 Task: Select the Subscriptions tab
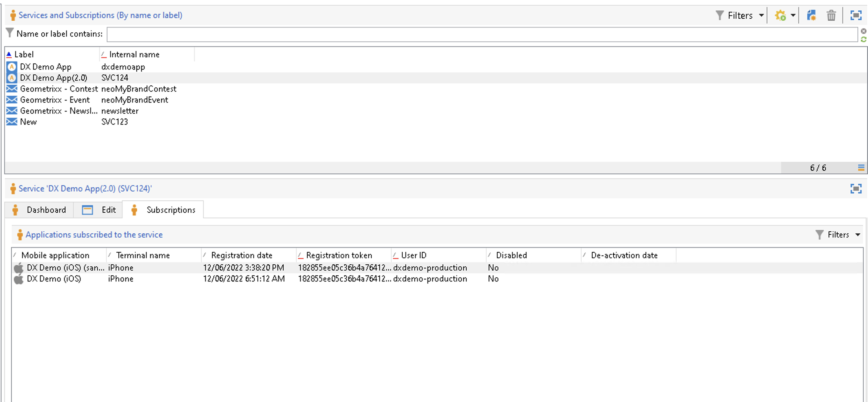163,210
